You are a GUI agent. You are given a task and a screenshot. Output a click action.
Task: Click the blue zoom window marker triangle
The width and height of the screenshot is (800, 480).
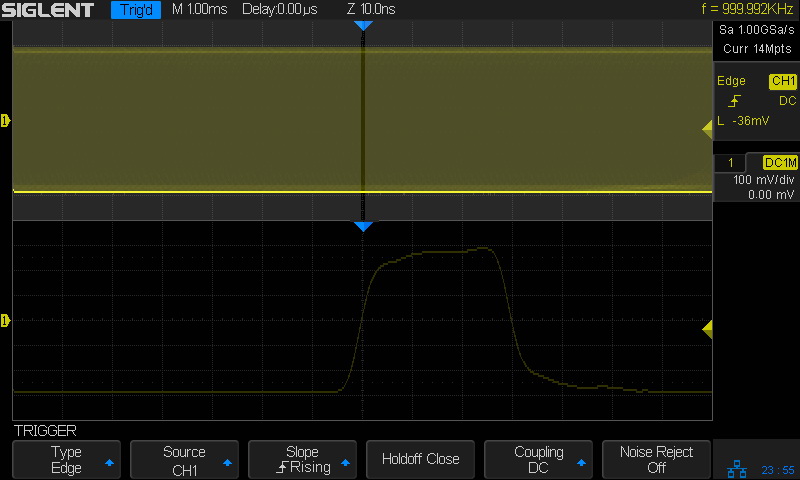(x=363, y=227)
